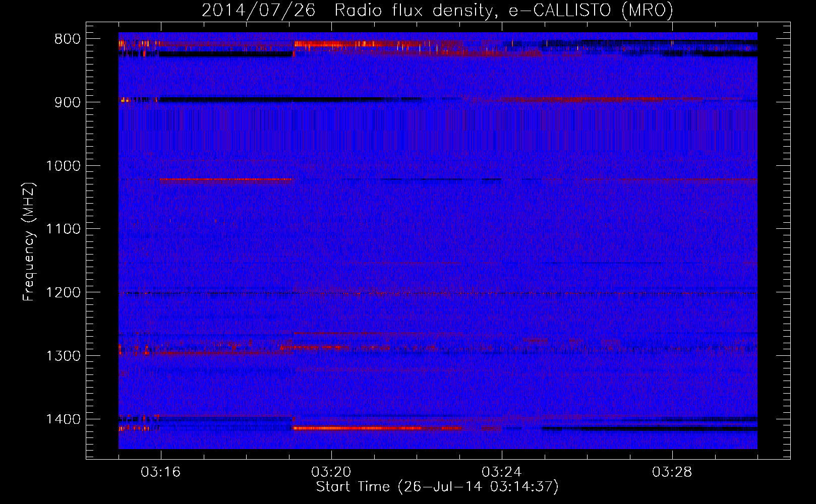
Task: Click the 03:24 time tick label
Action: coord(501,472)
